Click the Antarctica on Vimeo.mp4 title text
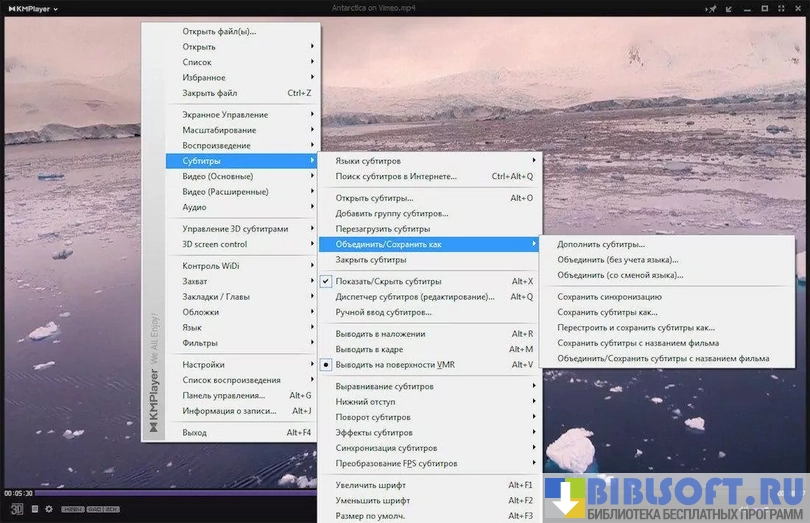Image resolution: width=810 pixels, height=523 pixels. 374,8
